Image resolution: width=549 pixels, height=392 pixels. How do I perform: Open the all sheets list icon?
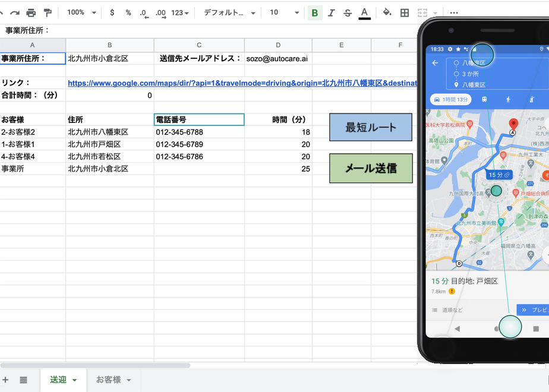click(23, 380)
